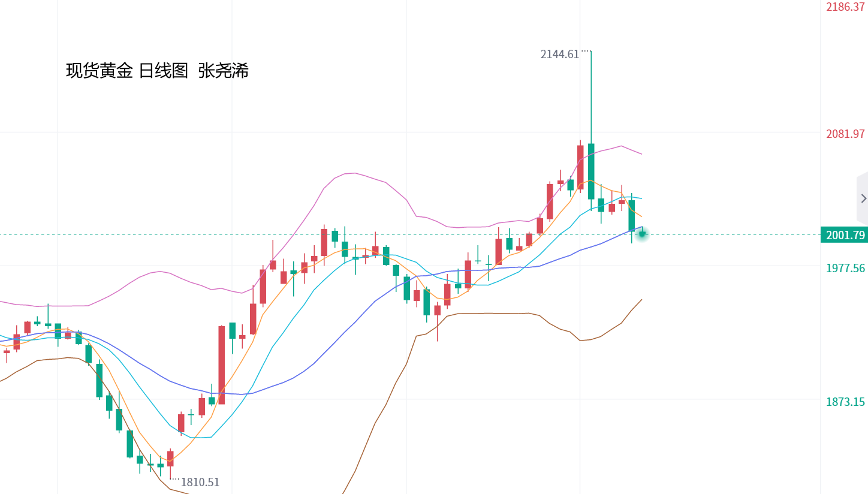This screenshot has width=868, height=494.
Task: Select the green candle with the 2144.61 wick
Action: tap(591, 171)
